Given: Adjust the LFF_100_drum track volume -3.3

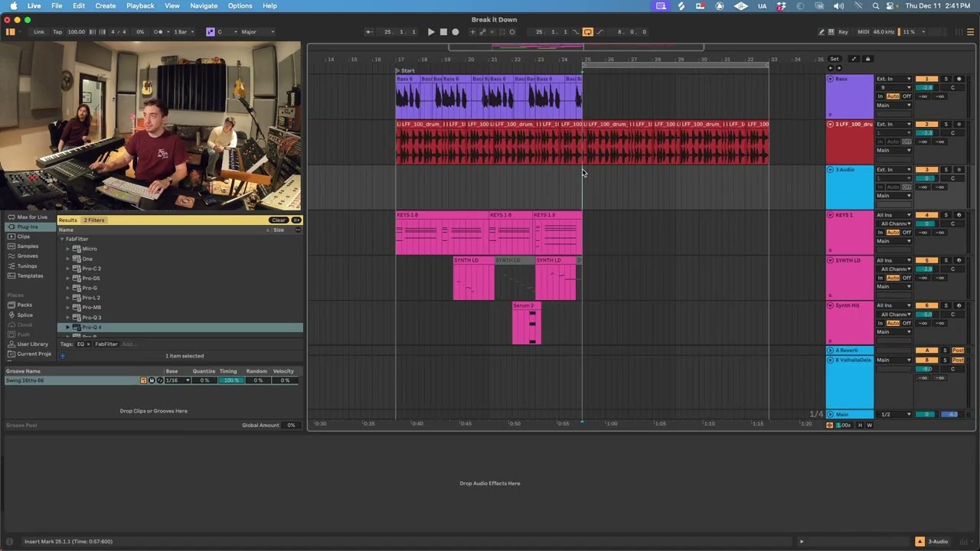Looking at the screenshot, I should point(926,133).
